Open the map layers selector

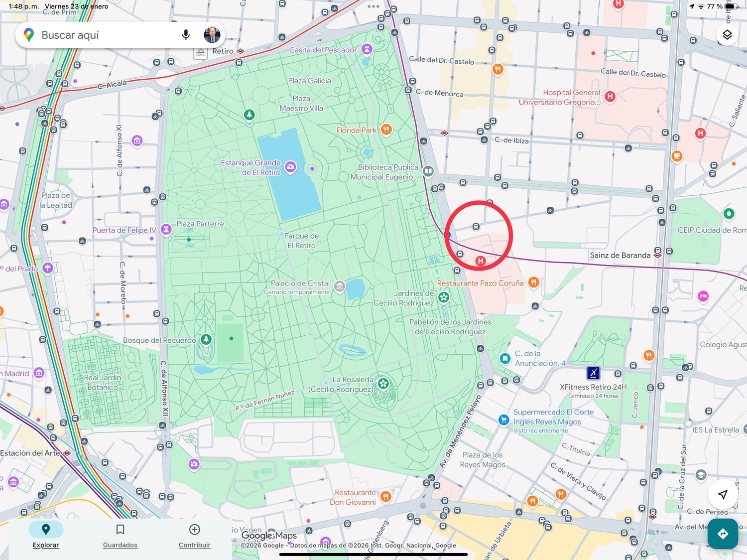click(727, 35)
